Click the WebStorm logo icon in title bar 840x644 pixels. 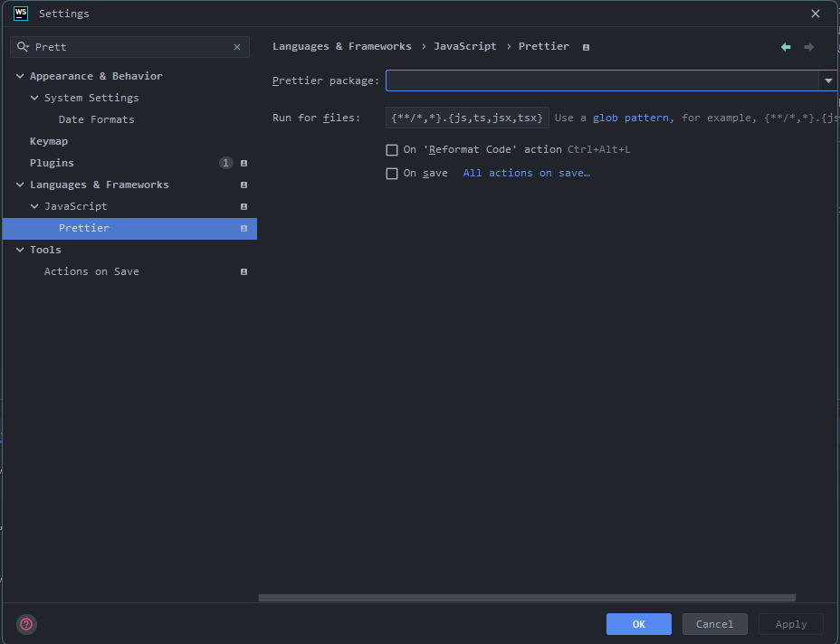click(20, 14)
